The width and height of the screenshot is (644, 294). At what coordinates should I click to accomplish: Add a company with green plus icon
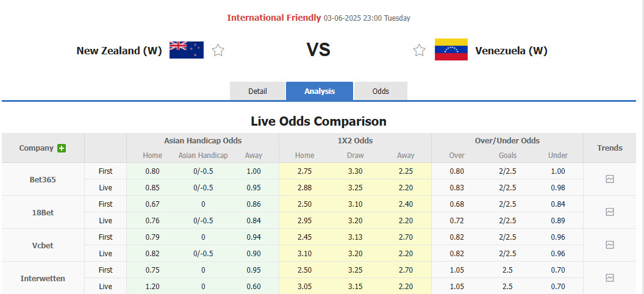[x=62, y=148]
